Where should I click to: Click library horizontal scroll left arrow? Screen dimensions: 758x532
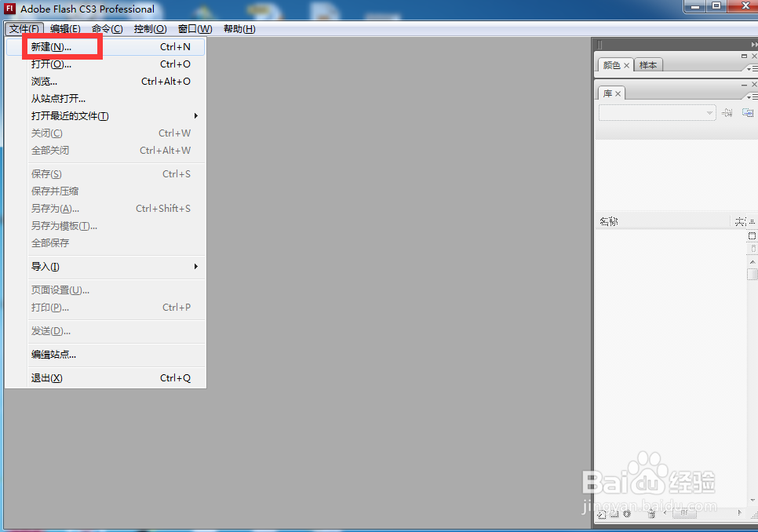click(665, 513)
